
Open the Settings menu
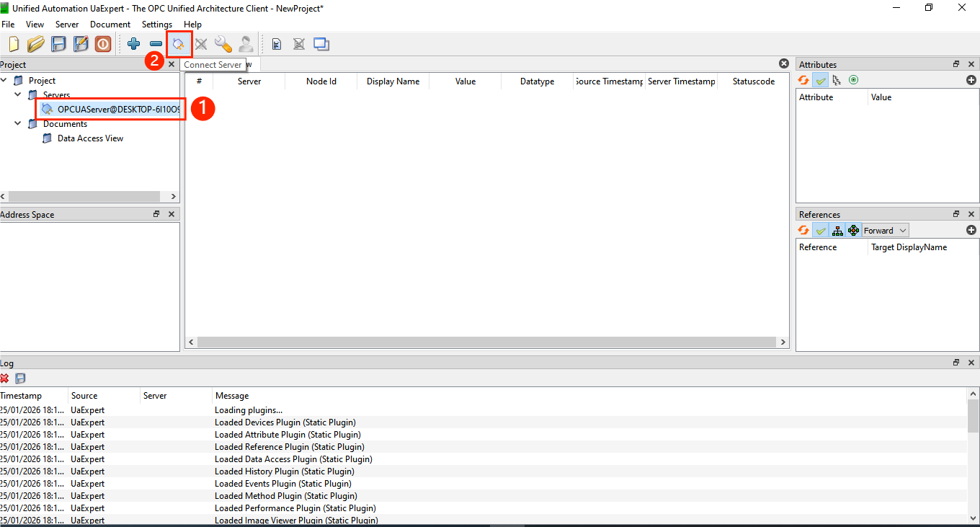[157, 25]
